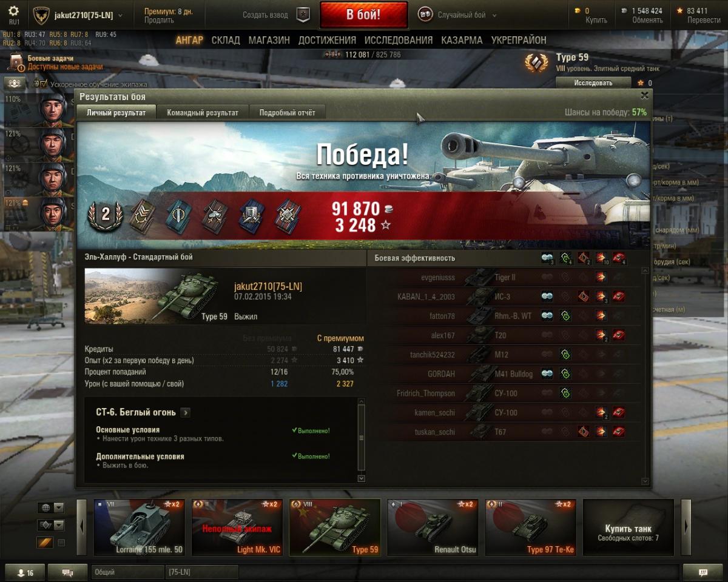Open the nation filter globe dropdown

(51, 508)
